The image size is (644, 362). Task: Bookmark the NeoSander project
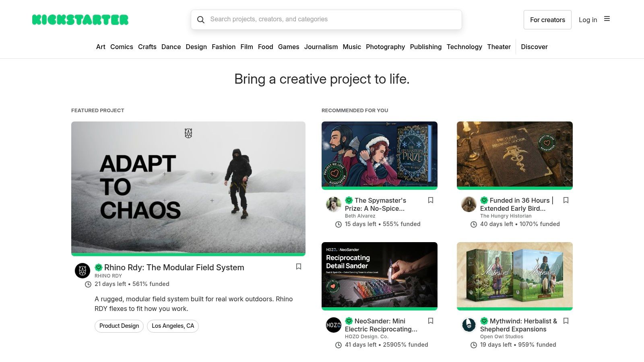(431, 321)
